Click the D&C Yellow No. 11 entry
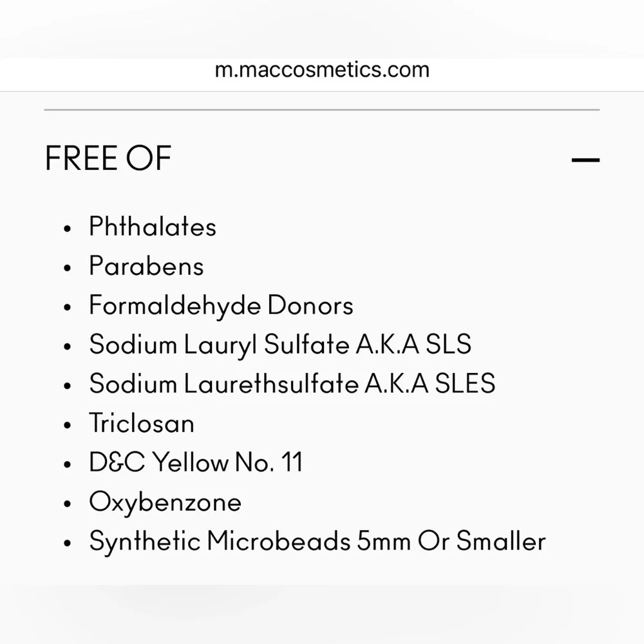The height and width of the screenshot is (644, 644). (196, 462)
